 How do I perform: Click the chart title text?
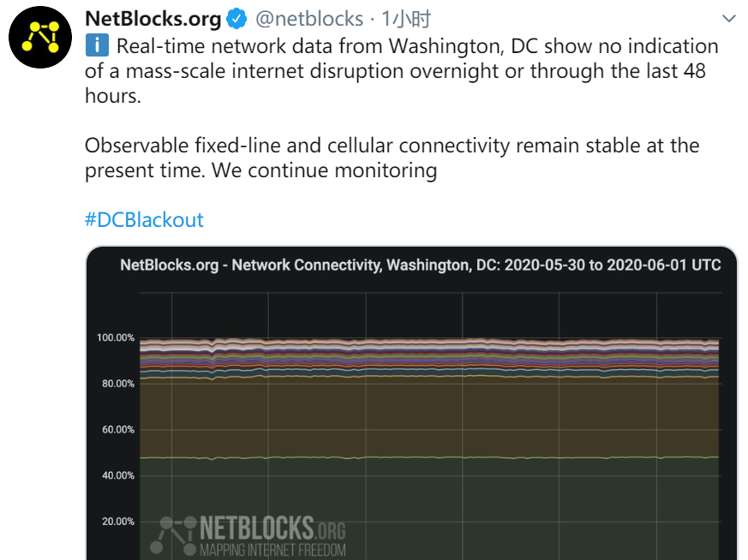pos(421,265)
